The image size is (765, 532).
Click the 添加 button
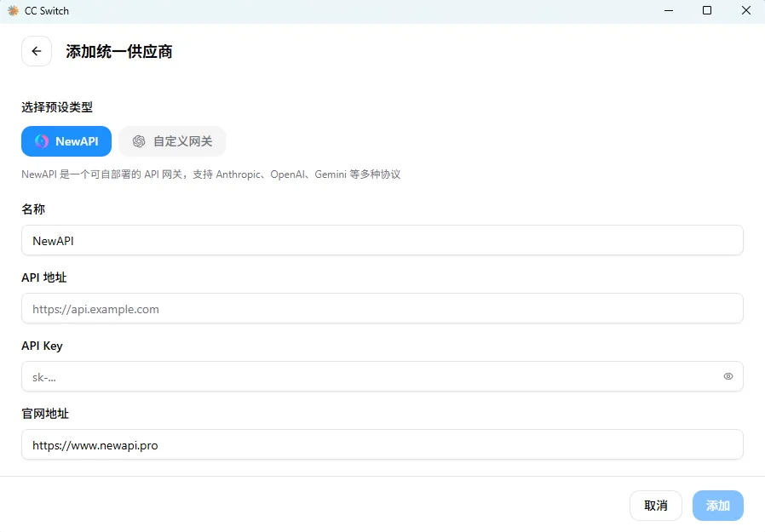coord(717,506)
